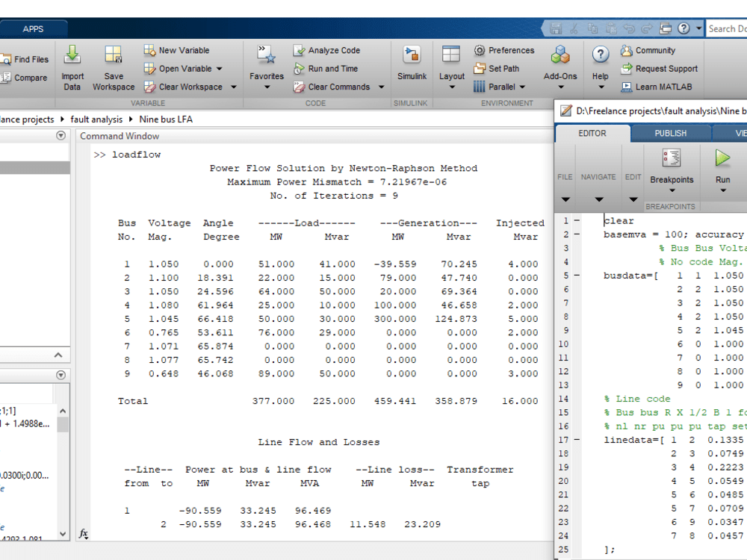
Task: Click breakpoint dash on Editor line 1
Action: pyautogui.click(x=577, y=220)
